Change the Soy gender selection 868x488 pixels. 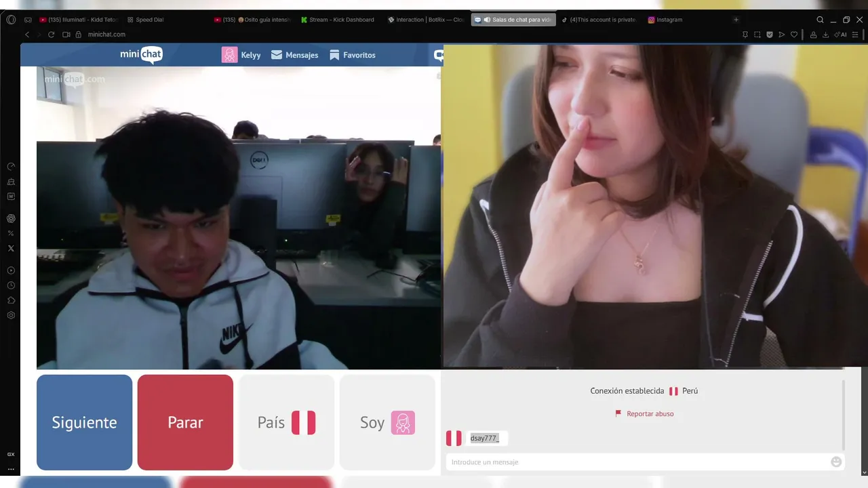point(387,422)
